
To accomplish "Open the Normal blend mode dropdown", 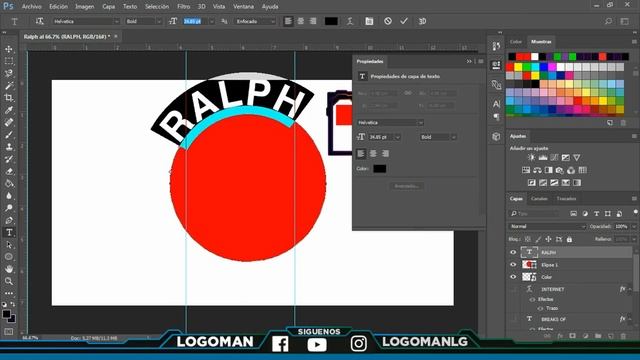I will tap(547, 226).
